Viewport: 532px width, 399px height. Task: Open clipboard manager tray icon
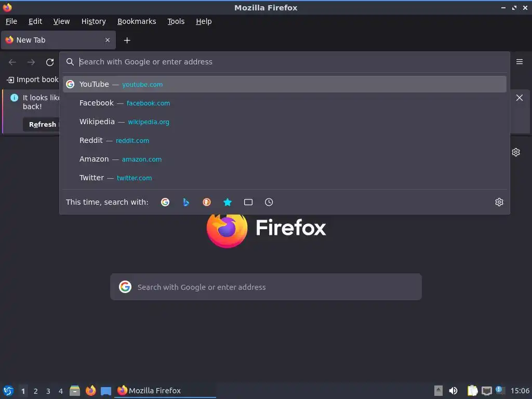pyautogui.click(x=472, y=391)
